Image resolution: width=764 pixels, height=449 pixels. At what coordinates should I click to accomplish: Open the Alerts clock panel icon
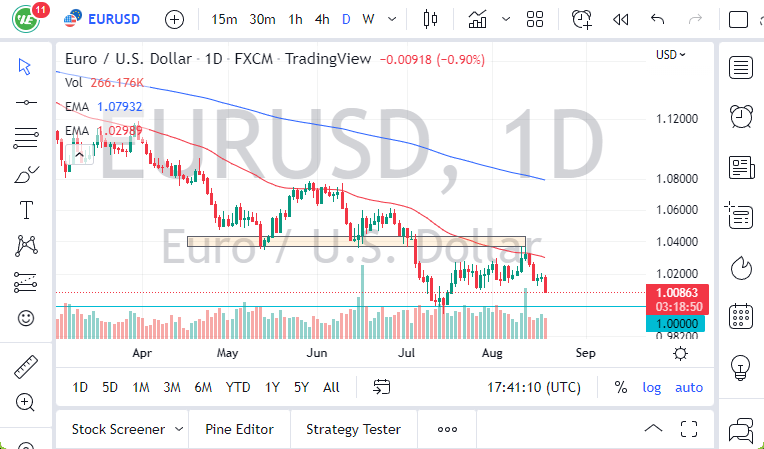coord(741,116)
